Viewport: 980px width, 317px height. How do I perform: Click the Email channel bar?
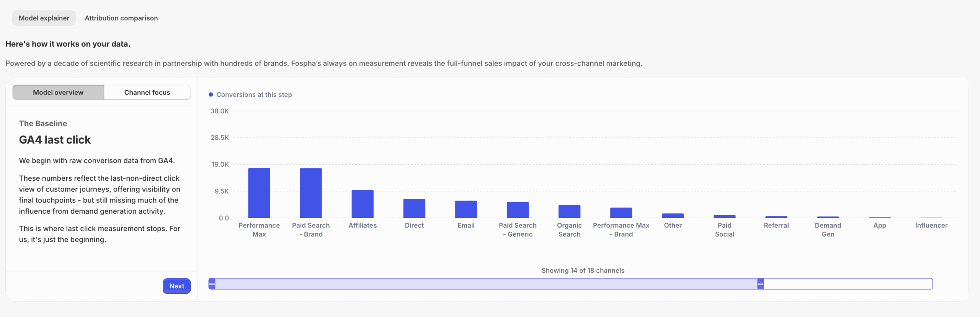tap(466, 209)
